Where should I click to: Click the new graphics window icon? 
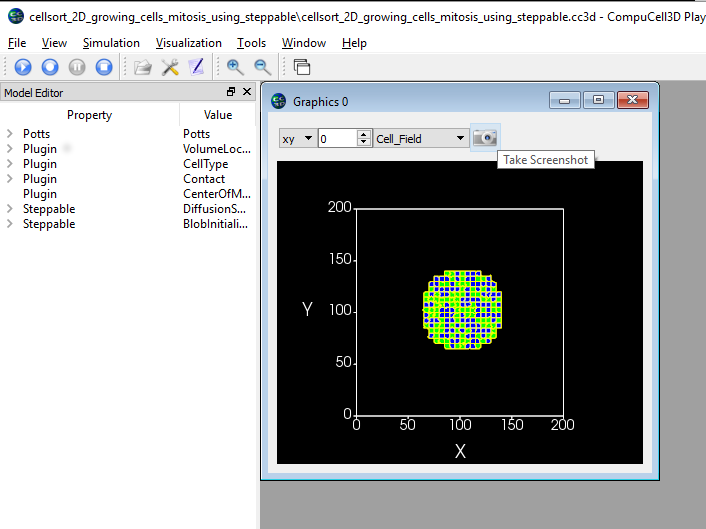(x=302, y=67)
